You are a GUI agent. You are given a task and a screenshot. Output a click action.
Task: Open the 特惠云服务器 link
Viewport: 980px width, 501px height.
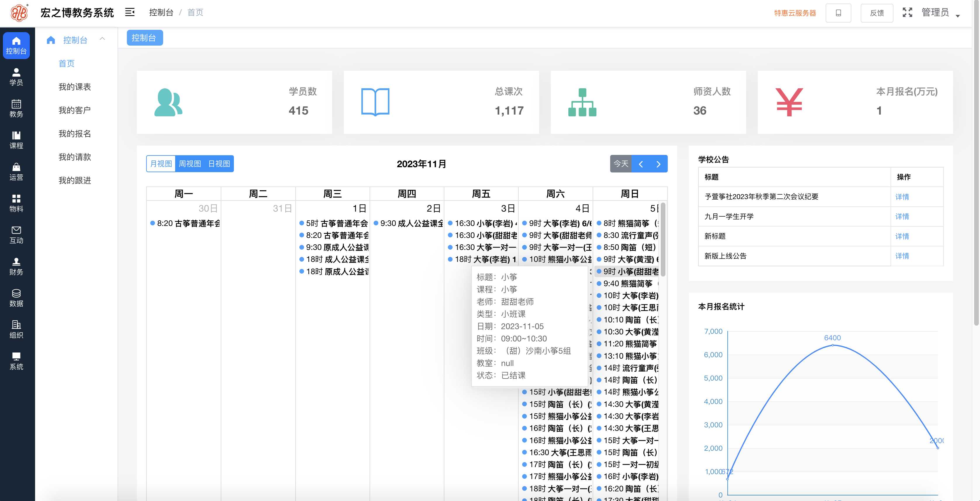795,13
